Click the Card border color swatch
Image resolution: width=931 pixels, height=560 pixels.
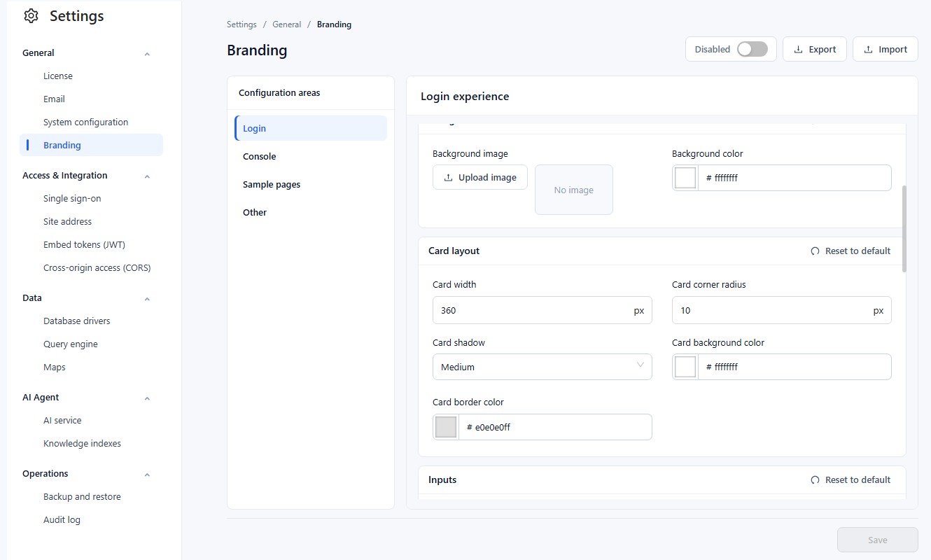pos(446,427)
